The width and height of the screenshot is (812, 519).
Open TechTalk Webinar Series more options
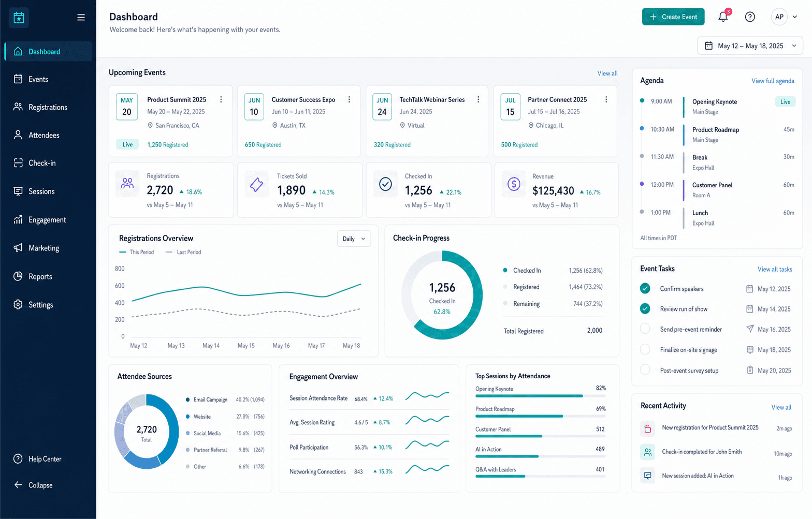pos(478,99)
